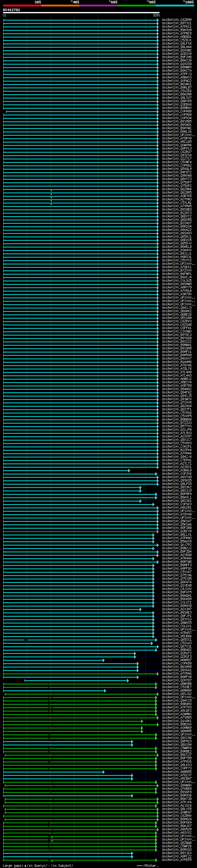Select hit label UniRef100_B9H3U9
The height and width of the screenshot is (868, 197).
tap(177, 30)
